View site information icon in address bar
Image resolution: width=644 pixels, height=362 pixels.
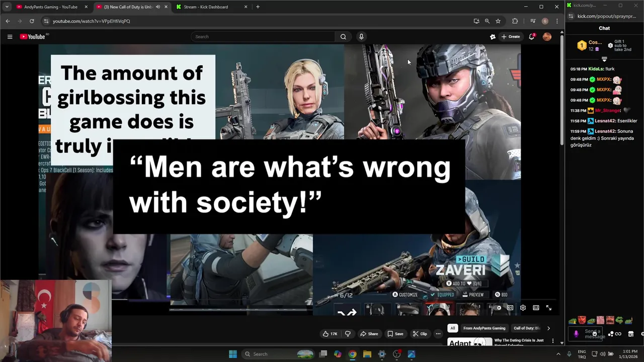click(46, 21)
